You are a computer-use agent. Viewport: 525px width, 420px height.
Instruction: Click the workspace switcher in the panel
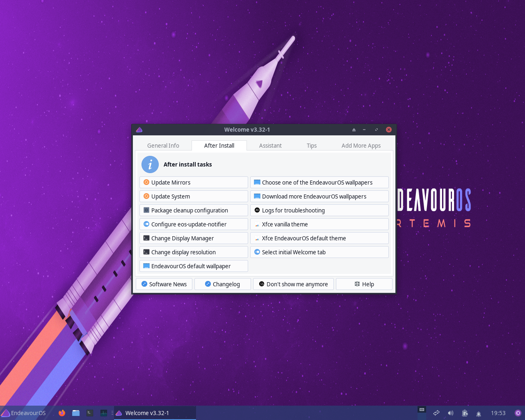[x=422, y=413]
